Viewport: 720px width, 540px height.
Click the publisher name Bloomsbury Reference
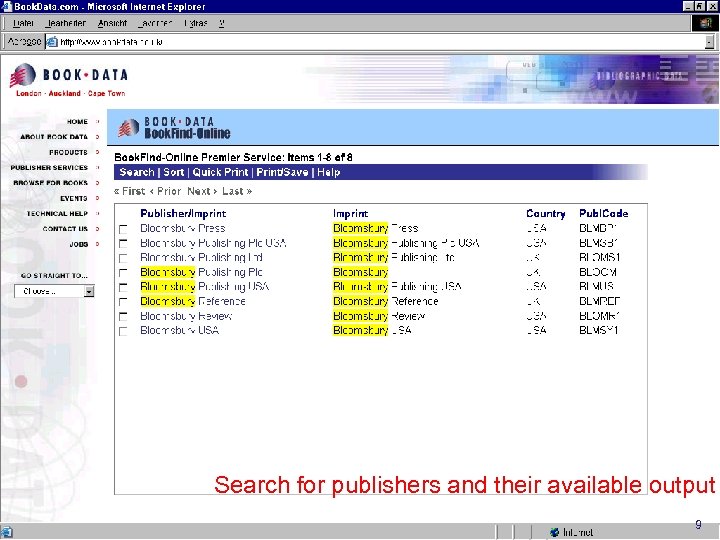tap(192, 301)
